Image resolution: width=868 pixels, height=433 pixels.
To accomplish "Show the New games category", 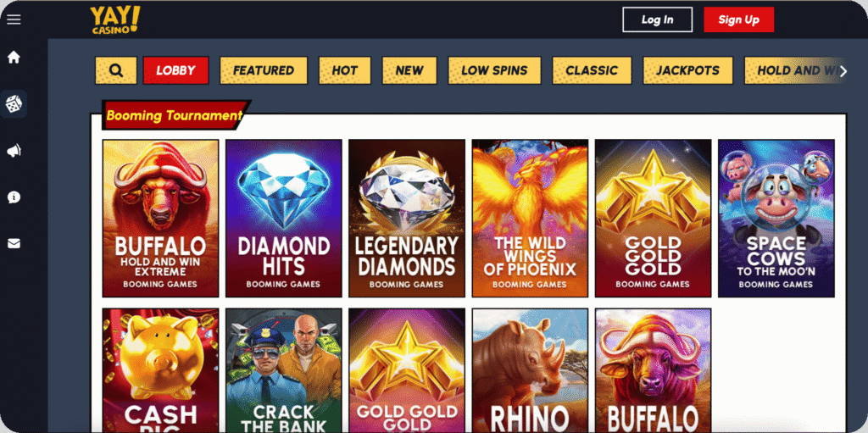I will click(x=409, y=70).
